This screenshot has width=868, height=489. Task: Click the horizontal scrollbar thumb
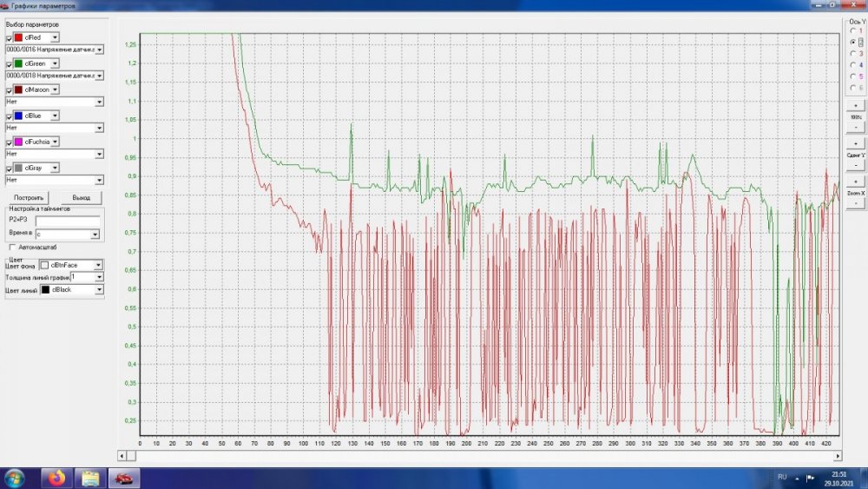pyautogui.click(x=131, y=456)
